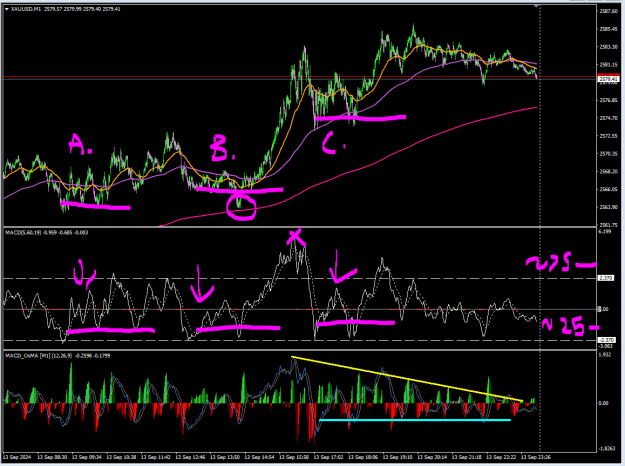Click the 2576.85 price scale value
Viewport: 625px width, 466px height.
pos(608,100)
